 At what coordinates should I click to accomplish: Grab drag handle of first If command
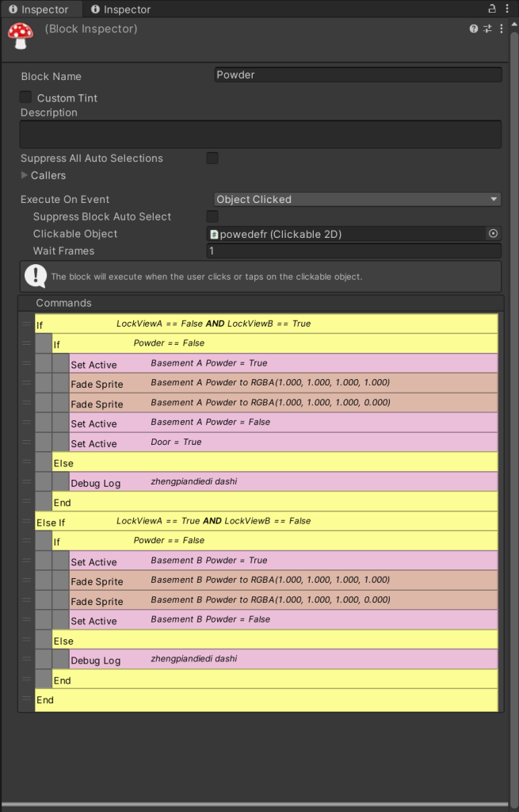(26, 324)
